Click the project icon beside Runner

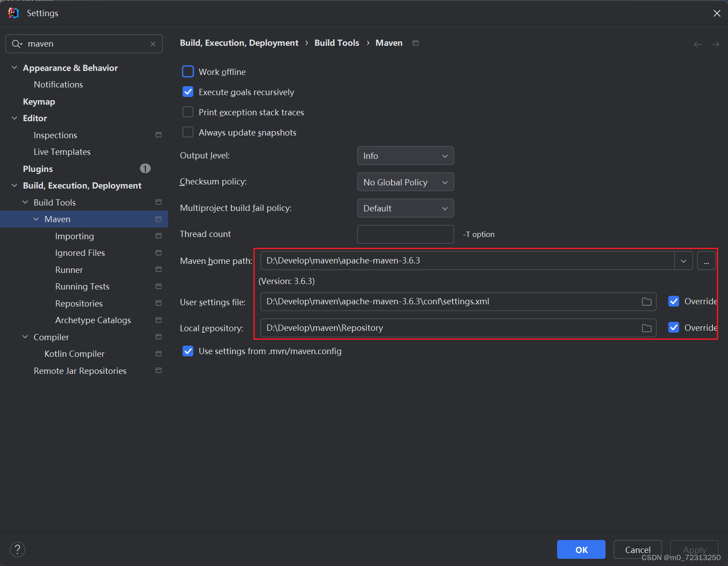158,269
